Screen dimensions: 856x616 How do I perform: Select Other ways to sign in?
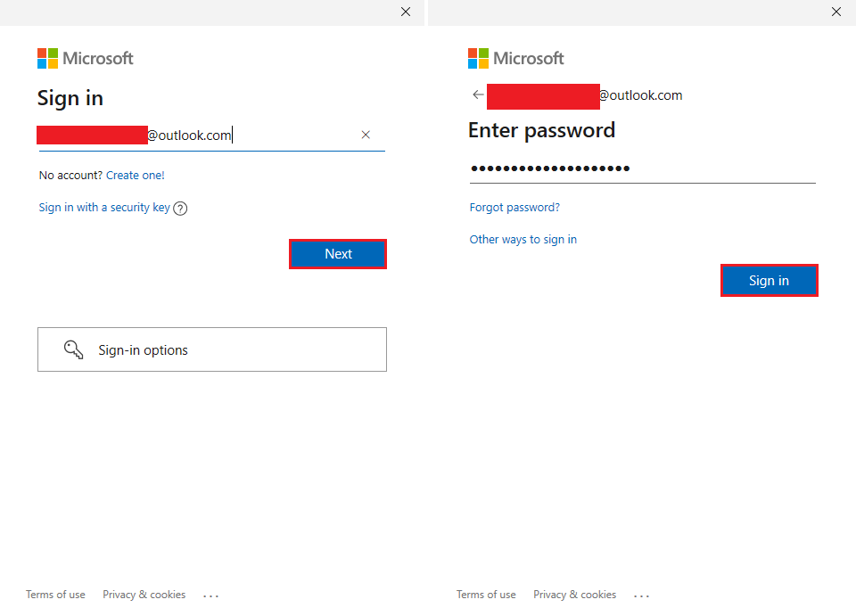point(523,239)
